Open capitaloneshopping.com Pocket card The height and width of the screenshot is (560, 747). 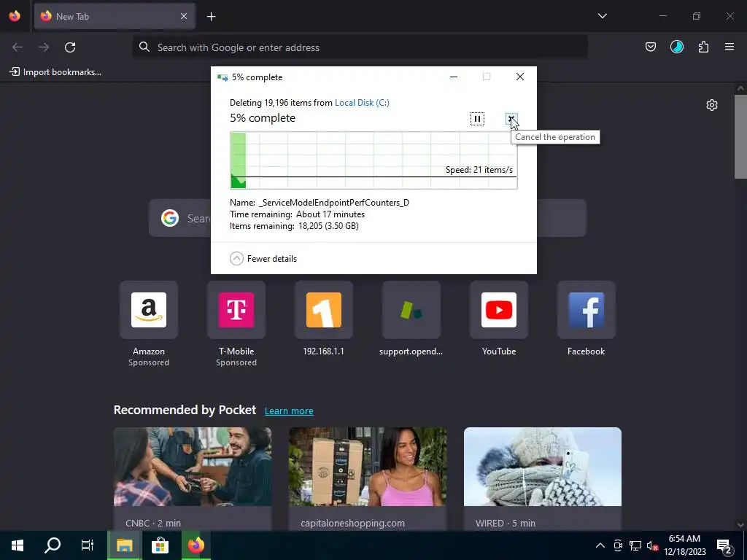(368, 478)
